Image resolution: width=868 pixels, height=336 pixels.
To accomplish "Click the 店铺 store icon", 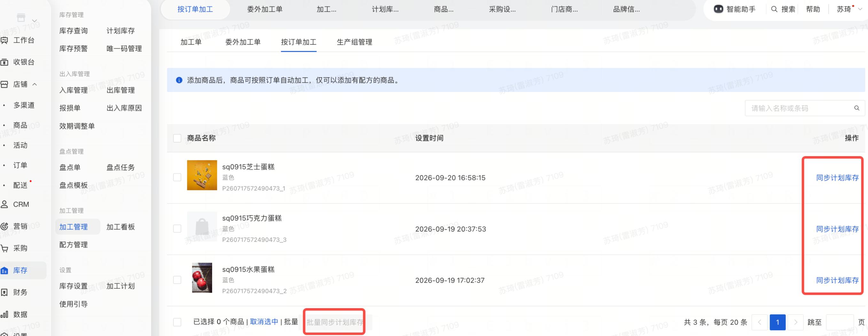I will [x=4, y=85].
